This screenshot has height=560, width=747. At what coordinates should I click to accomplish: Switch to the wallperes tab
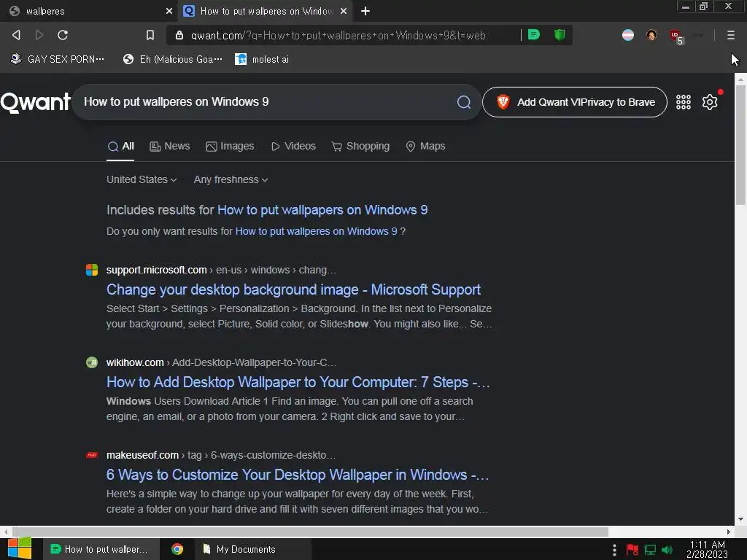tap(88, 11)
